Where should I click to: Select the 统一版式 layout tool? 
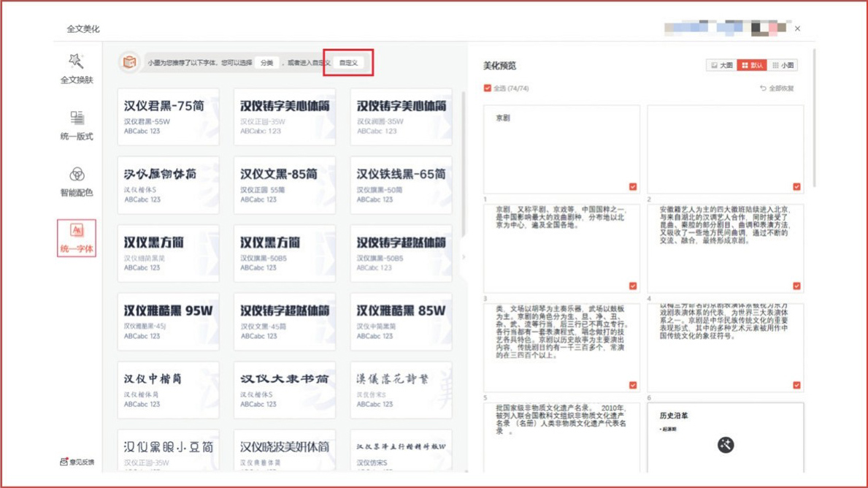tap(77, 125)
